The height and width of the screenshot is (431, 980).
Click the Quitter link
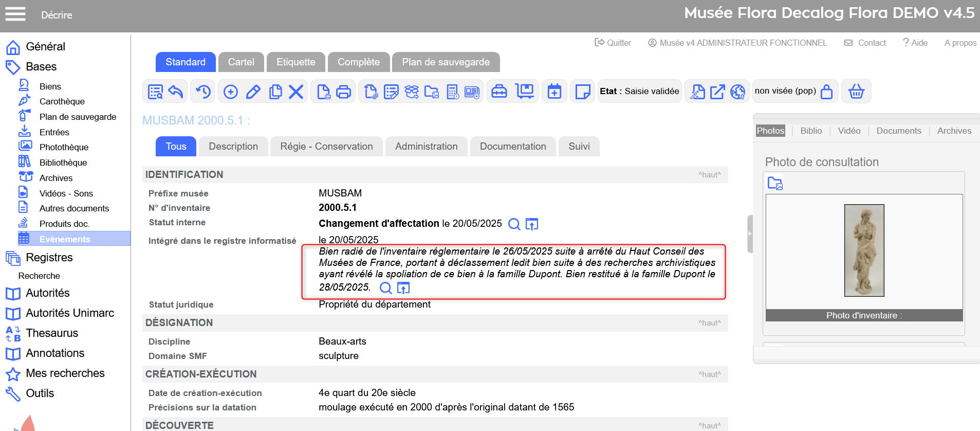(x=613, y=43)
